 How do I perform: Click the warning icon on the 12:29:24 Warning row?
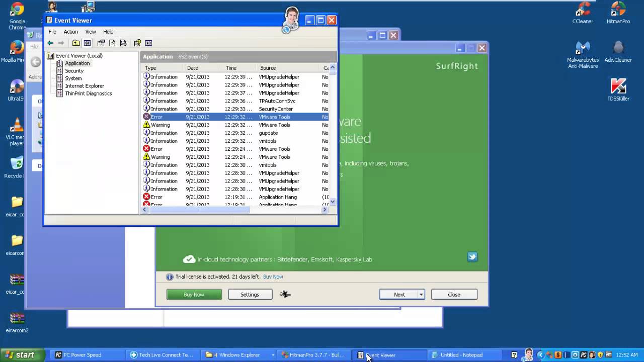point(146,157)
